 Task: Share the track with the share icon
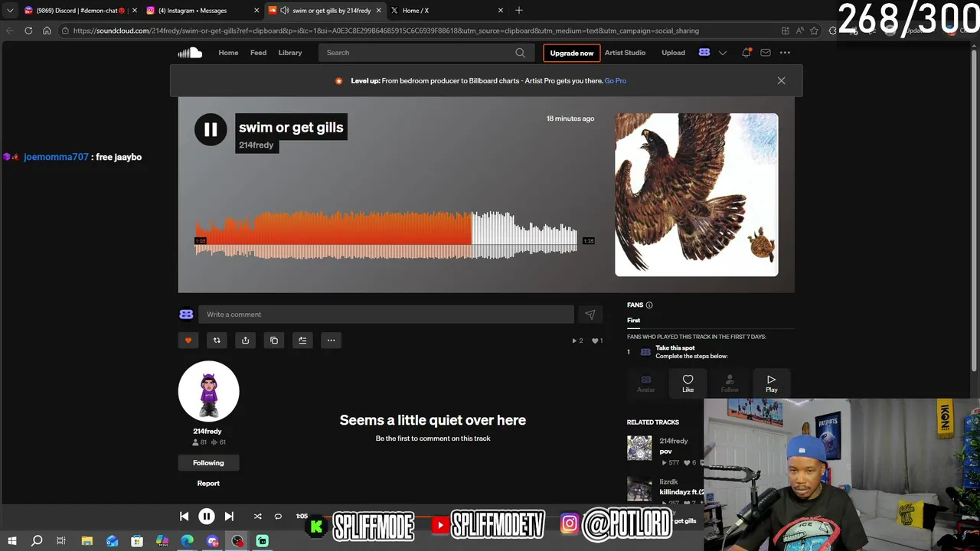(245, 341)
